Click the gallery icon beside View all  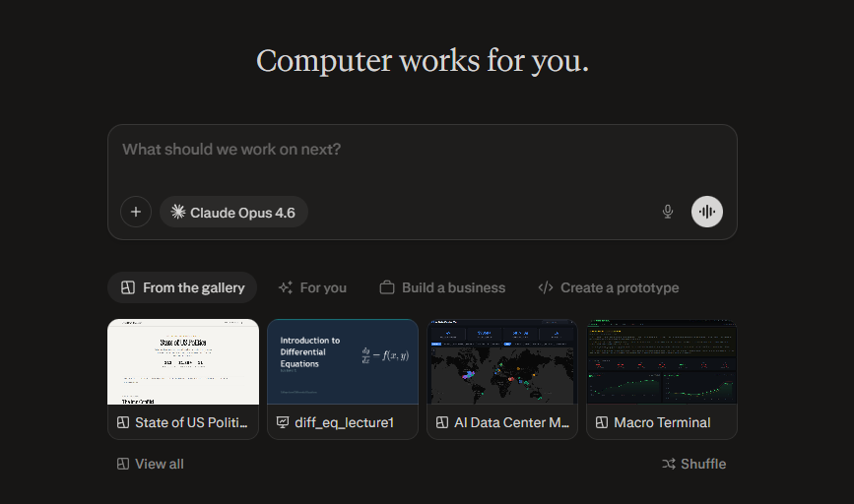(x=123, y=464)
